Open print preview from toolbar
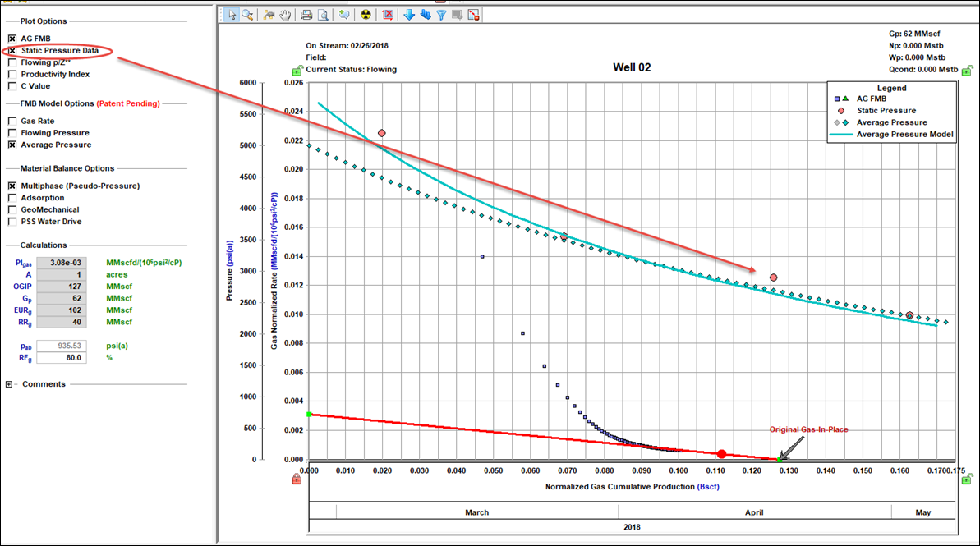Image resolution: width=980 pixels, height=546 pixels. 323,15
